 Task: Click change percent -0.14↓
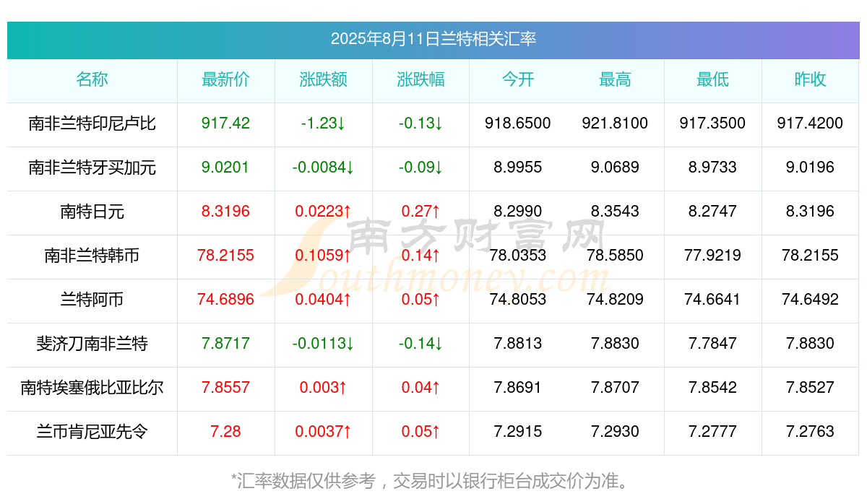420,344
